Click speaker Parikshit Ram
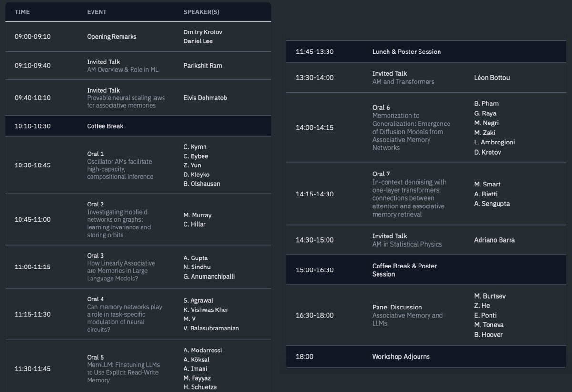572x392 pixels. coord(203,65)
